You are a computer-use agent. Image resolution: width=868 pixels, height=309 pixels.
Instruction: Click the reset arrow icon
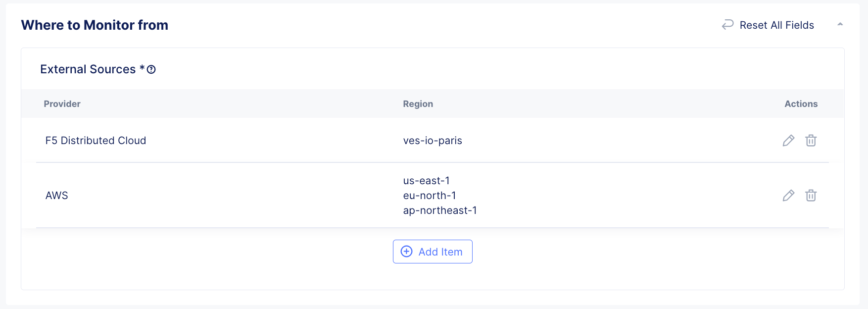(727, 25)
